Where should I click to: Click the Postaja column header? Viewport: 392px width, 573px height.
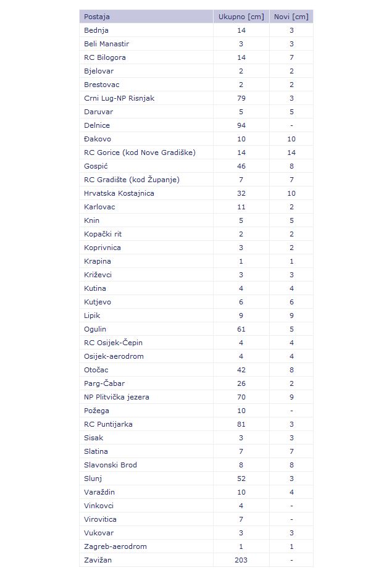tap(97, 17)
